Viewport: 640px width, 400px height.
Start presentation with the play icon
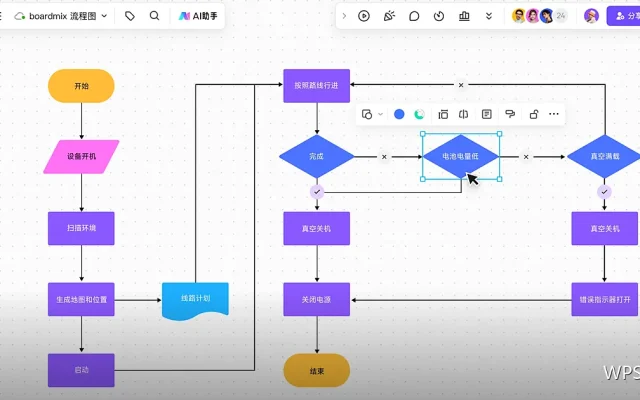click(x=364, y=16)
